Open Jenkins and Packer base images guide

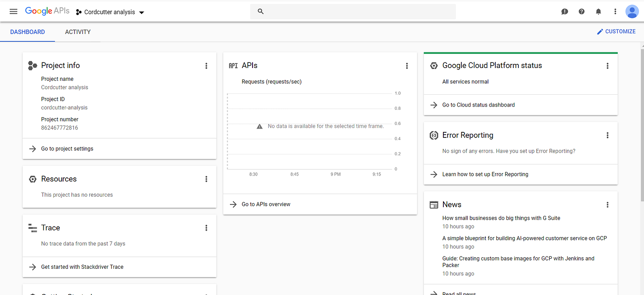[518, 262]
